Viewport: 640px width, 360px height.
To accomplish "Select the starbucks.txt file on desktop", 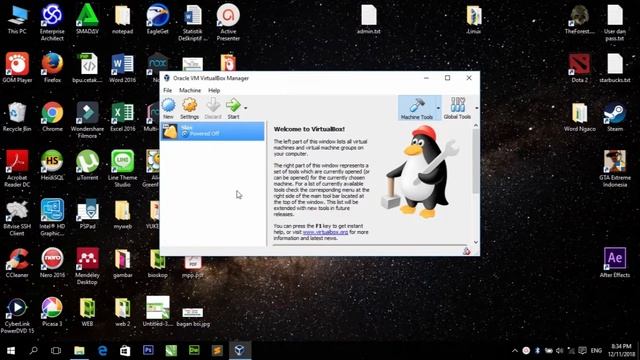I will (615, 68).
